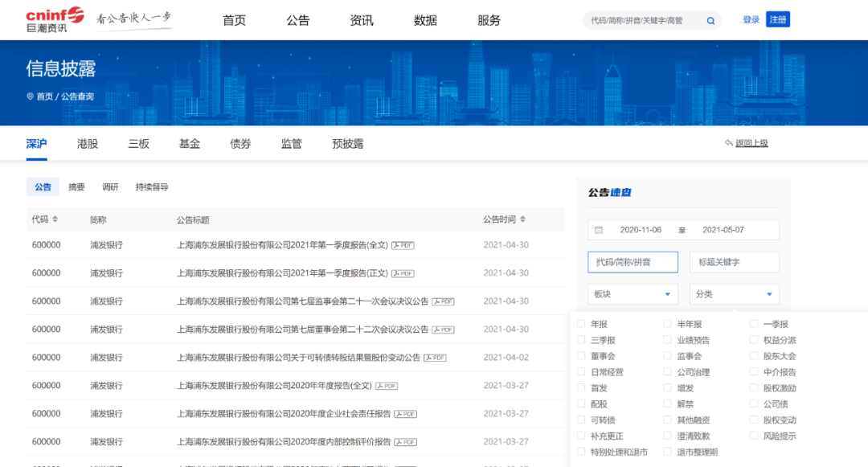Open 服务 in top navigation

coord(489,20)
